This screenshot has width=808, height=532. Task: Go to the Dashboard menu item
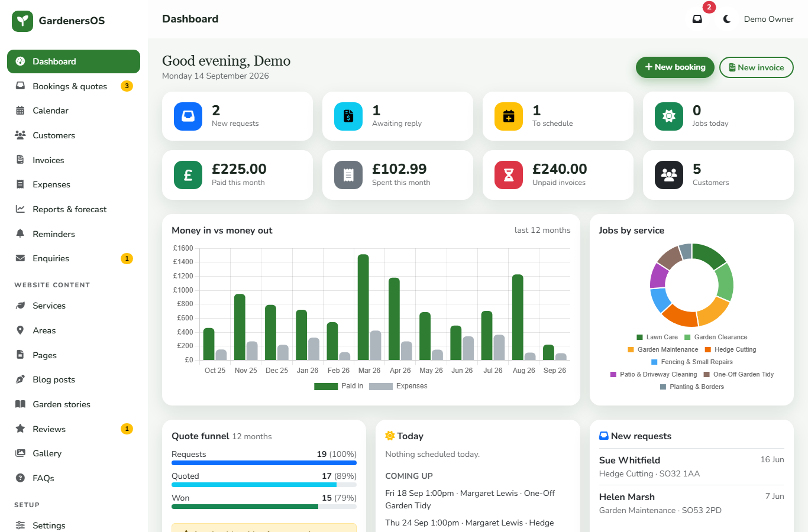[x=73, y=61]
